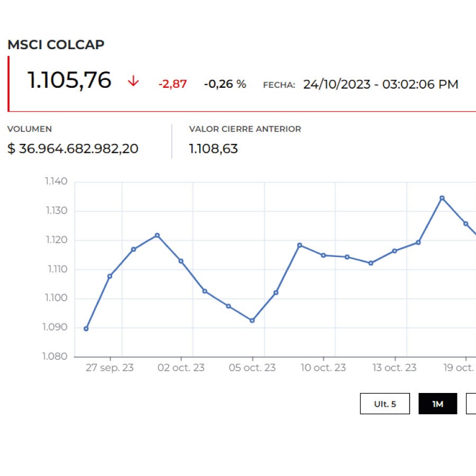
Task: Click the peak data point near 19 oct. 23
Action: 442,197
